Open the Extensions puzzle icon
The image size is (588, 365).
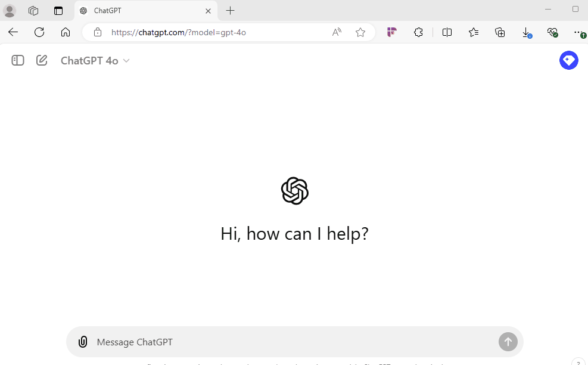[x=418, y=32]
